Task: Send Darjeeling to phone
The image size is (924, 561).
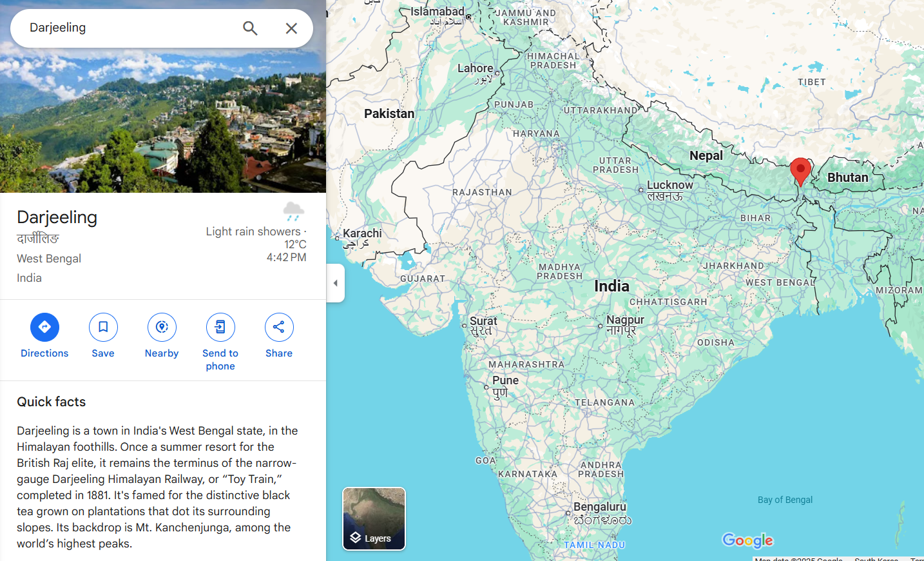Action: pyautogui.click(x=220, y=328)
